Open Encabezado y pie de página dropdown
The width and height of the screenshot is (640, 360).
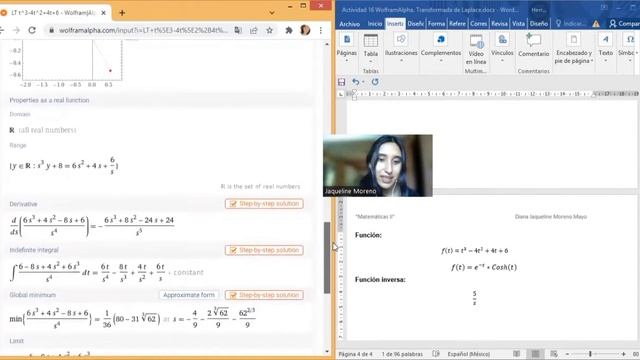(x=573, y=49)
